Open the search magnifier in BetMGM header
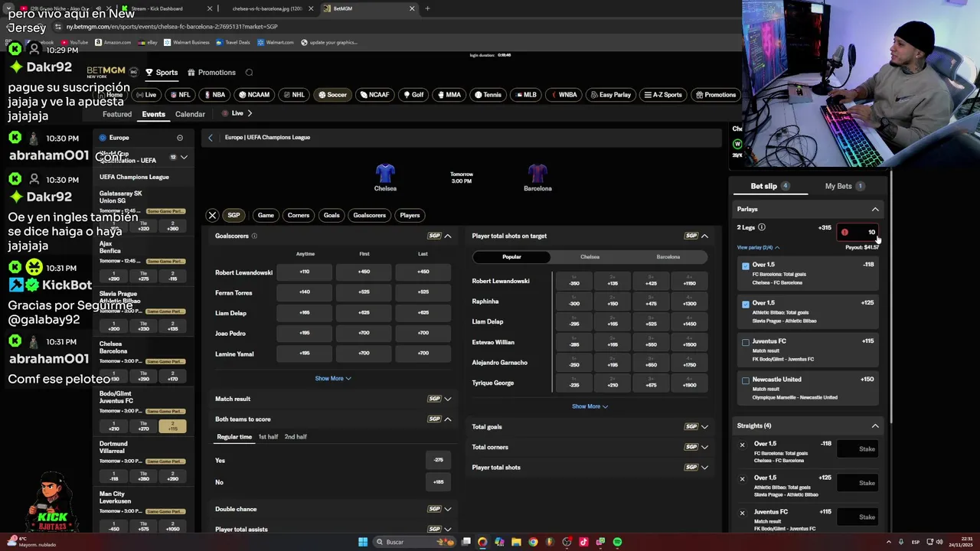Image resolution: width=980 pixels, height=551 pixels. coord(249,73)
